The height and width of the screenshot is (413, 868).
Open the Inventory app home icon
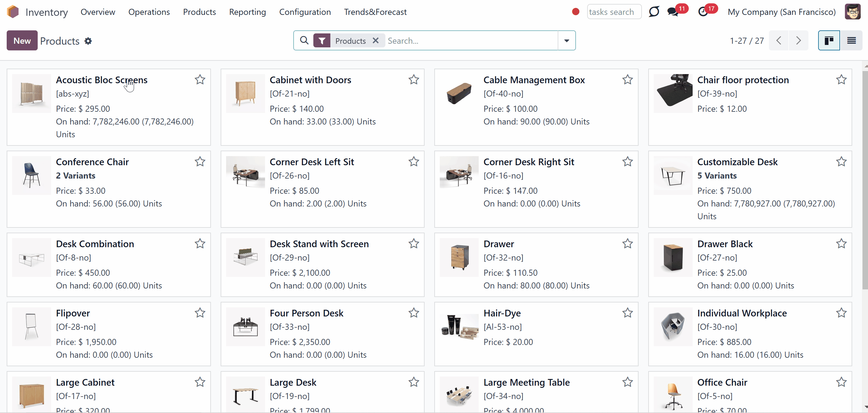(13, 12)
